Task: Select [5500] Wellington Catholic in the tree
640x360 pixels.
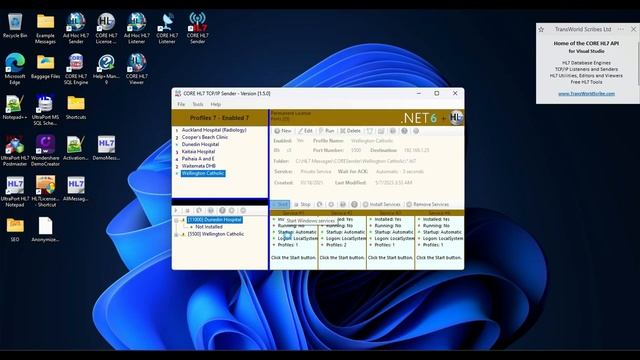Action: click(216, 234)
